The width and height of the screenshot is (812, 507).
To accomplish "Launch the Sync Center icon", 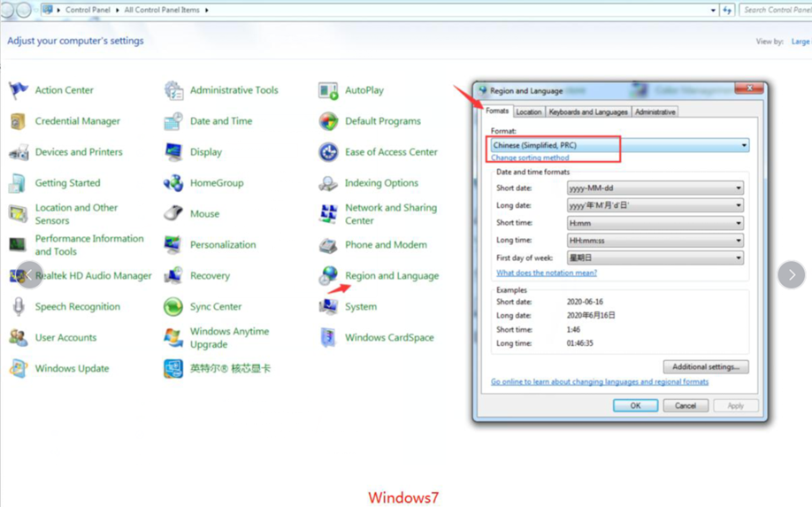I will tap(173, 307).
